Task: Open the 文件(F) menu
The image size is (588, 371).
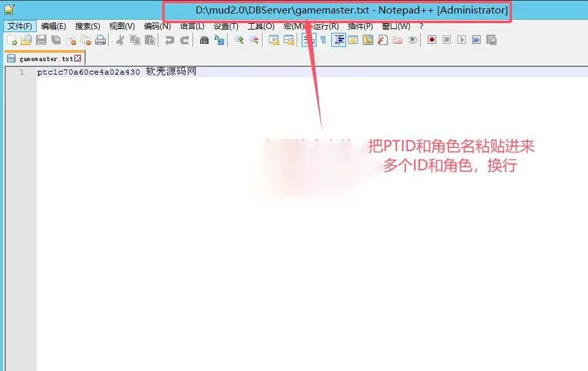Action: pos(20,26)
